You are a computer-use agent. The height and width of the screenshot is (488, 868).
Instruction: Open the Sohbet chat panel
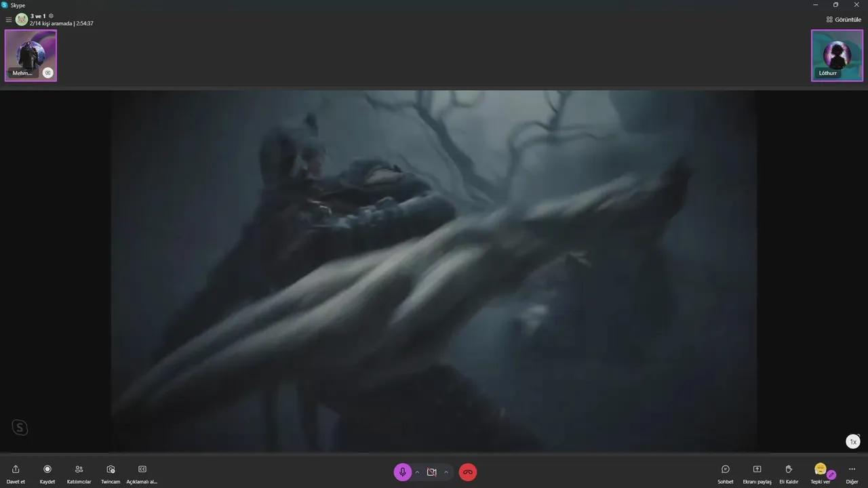point(726,474)
